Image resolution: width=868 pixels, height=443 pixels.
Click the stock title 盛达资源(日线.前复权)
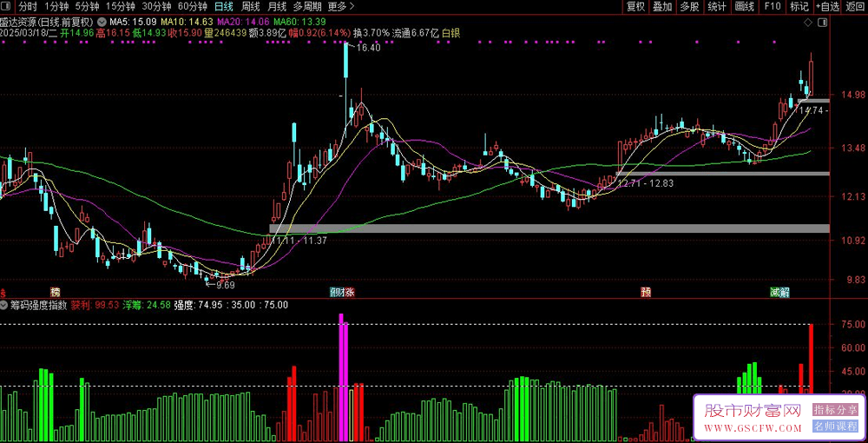click(x=48, y=22)
